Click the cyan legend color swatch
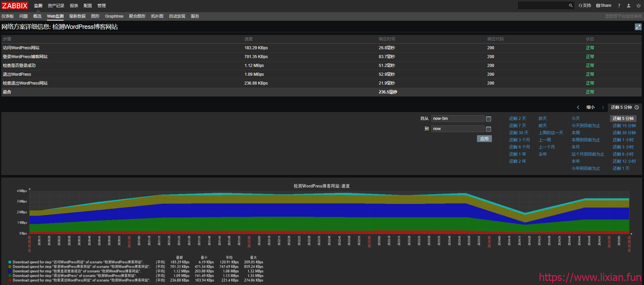Screen dimensions: 644x285 tap(10, 262)
